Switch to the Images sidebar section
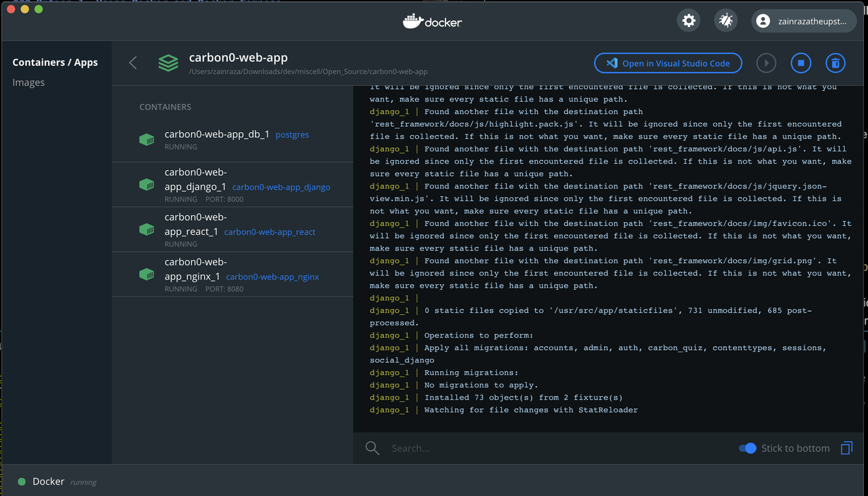Image resolution: width=868 pixels, height=496 pixels. [x=28, y=82]
